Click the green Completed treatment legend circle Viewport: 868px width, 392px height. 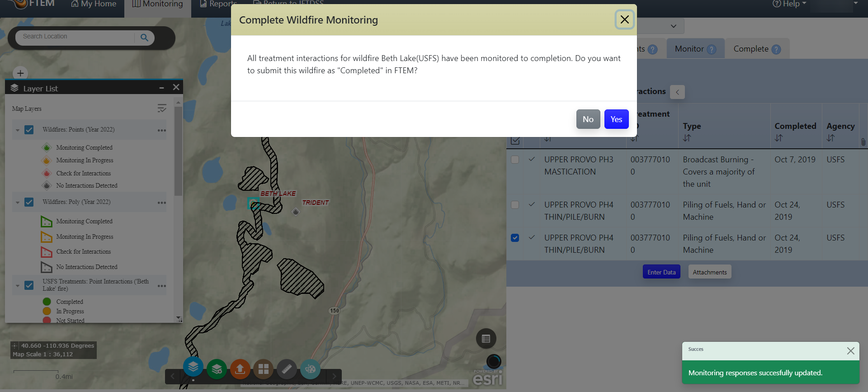tap(47, 302)
